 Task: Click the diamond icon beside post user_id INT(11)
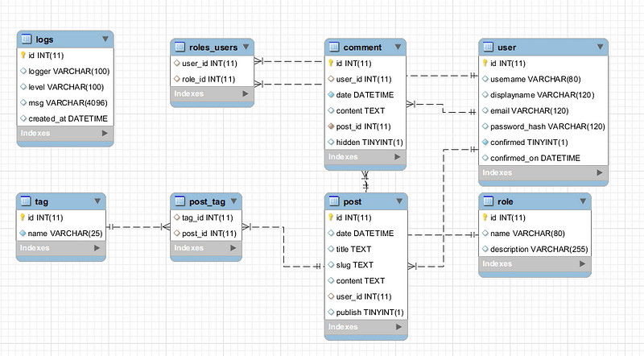coord(331,296)
